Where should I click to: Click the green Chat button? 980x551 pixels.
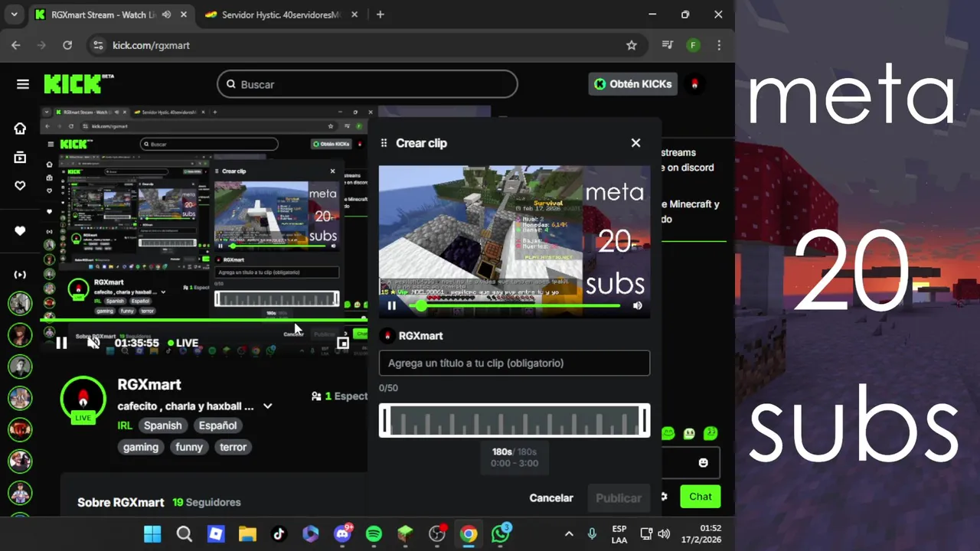click(x=700, y=497)
